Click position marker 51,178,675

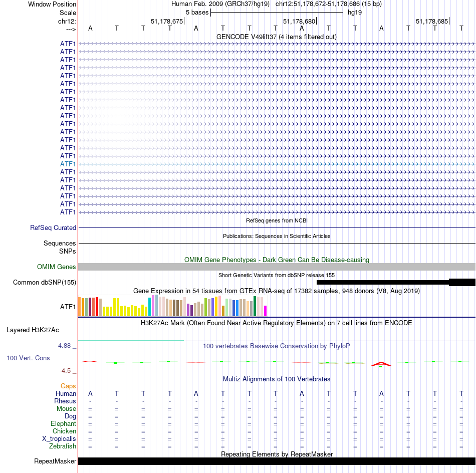tap(167, 21)
